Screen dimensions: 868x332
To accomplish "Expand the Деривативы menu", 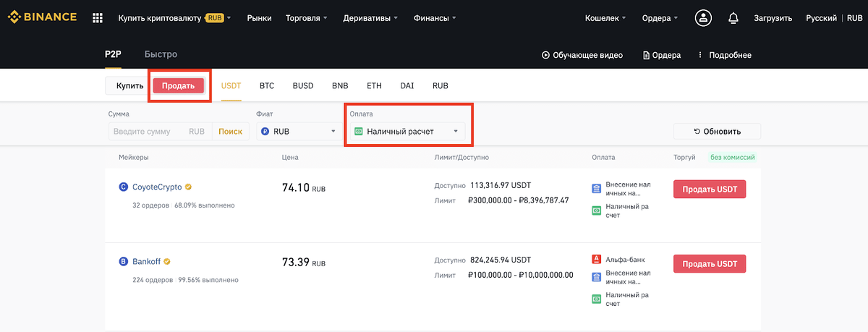I will pyautogui.click(x=371, y=18).
